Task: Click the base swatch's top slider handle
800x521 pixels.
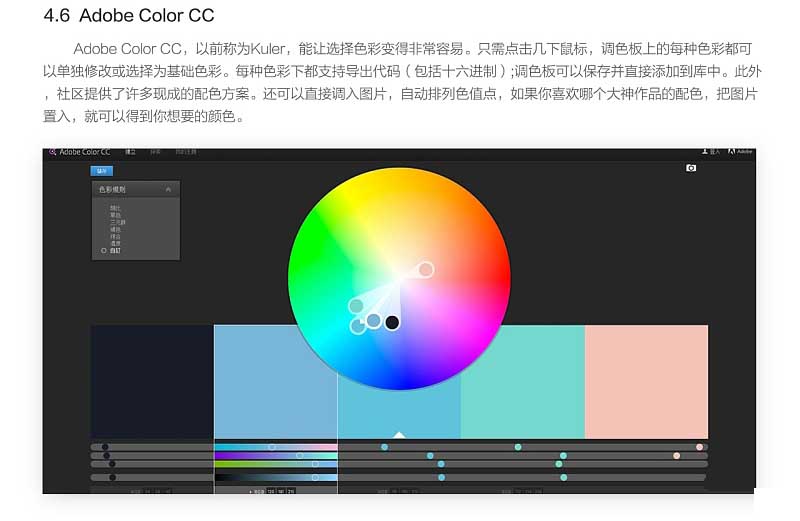Action: click(x=385, y=447)
